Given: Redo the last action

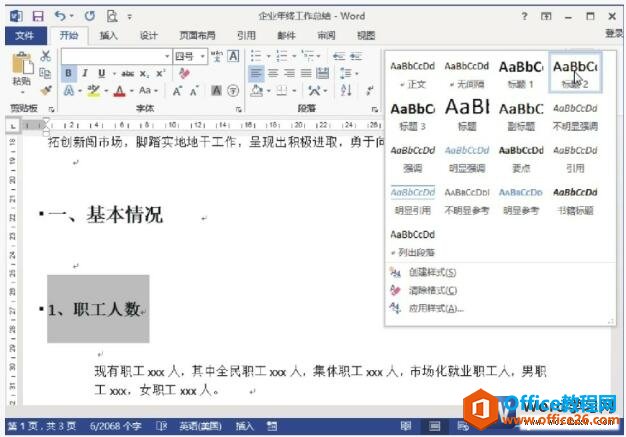Looking at the screenshot, I should tap(89, 16).
